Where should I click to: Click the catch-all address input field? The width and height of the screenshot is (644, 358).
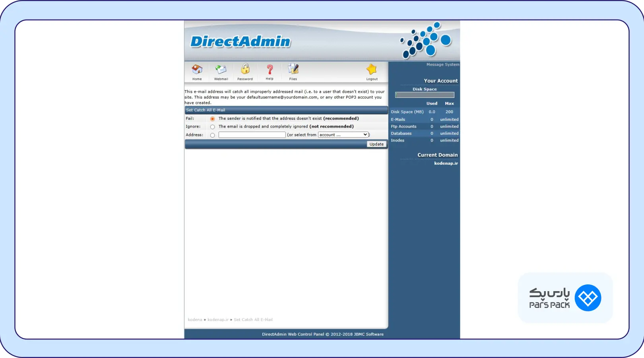252,135
